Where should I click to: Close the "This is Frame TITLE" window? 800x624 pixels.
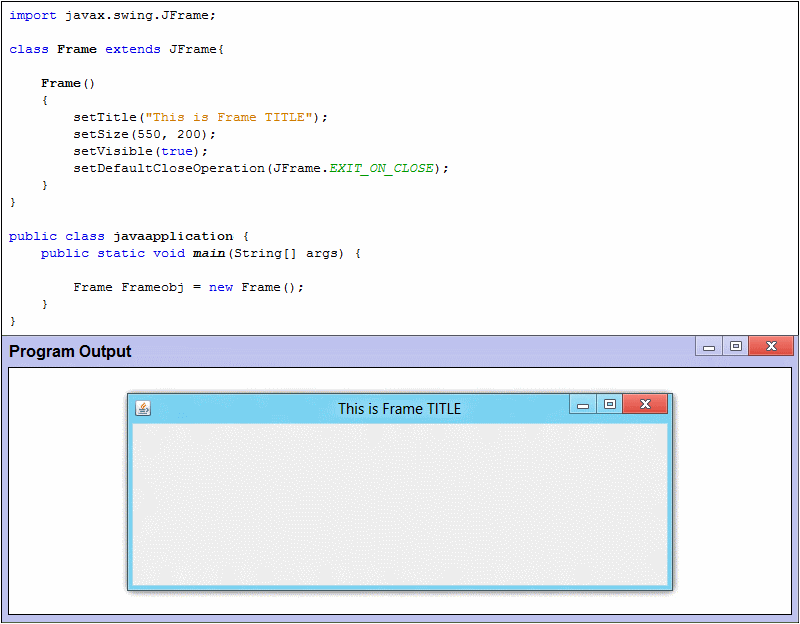pyautogui.click(x=645, y=404)
